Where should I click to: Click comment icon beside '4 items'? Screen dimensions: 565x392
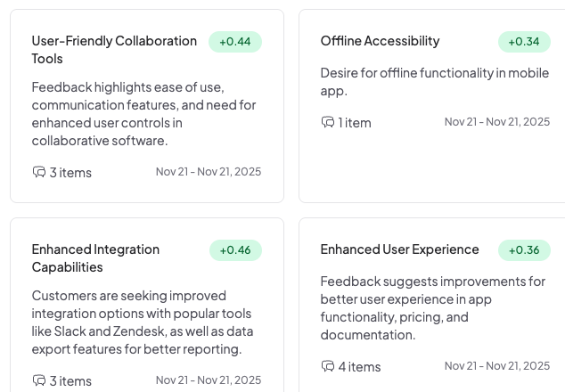[x=327, y=366]
